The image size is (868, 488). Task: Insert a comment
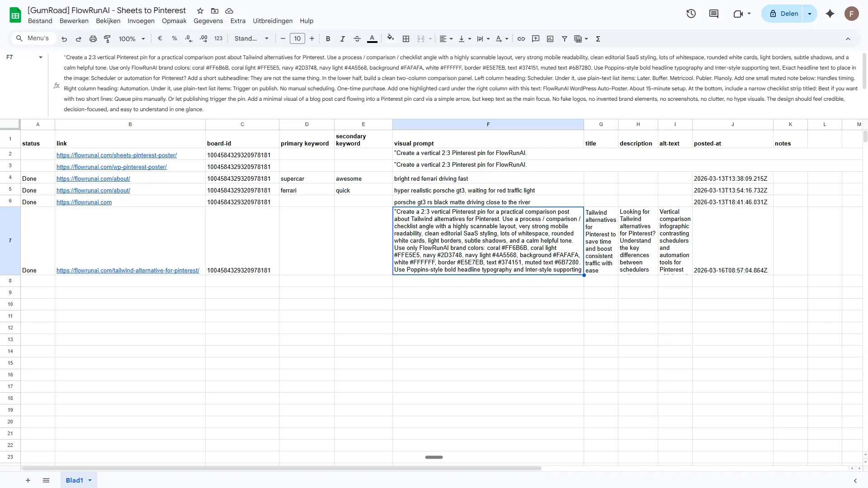click(536, 39)
